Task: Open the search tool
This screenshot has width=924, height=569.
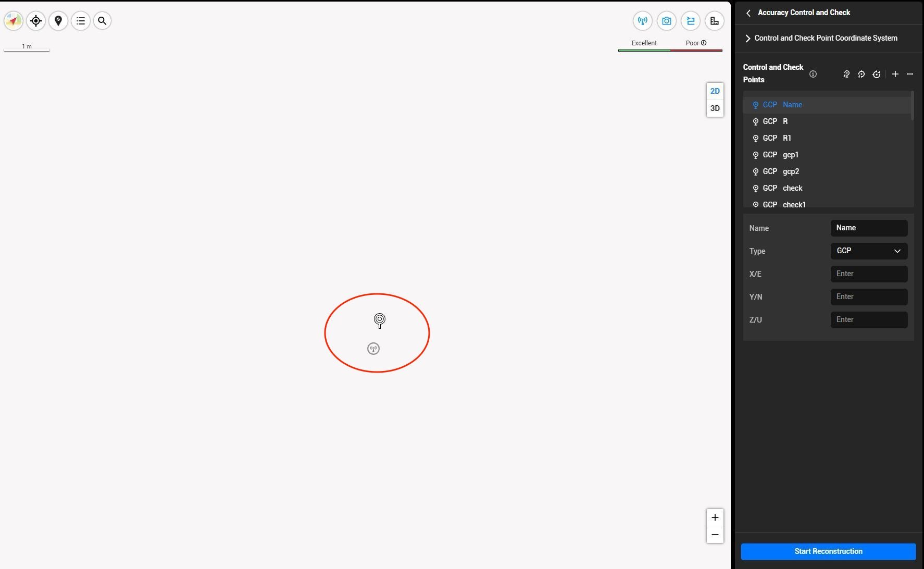Action: 102,21
